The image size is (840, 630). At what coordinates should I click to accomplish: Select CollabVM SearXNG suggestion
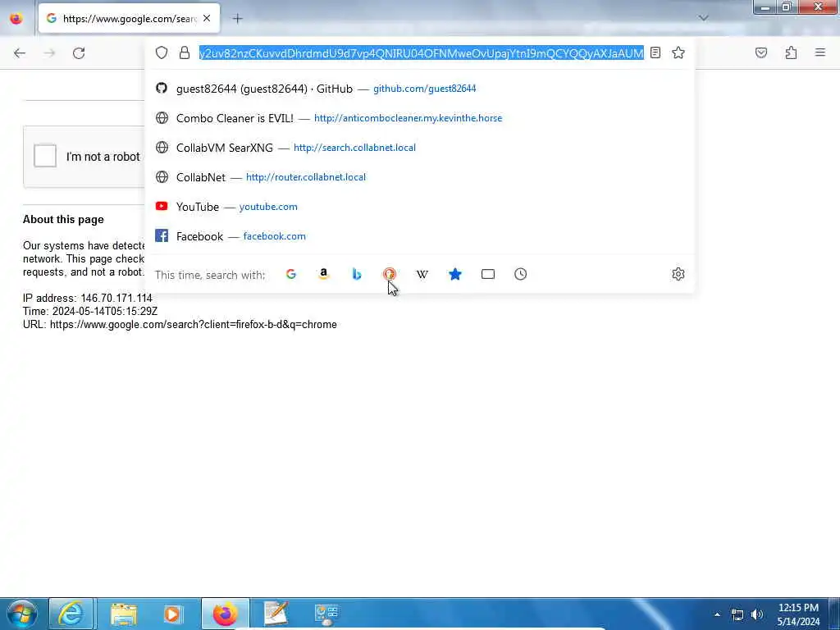(419, 148)
